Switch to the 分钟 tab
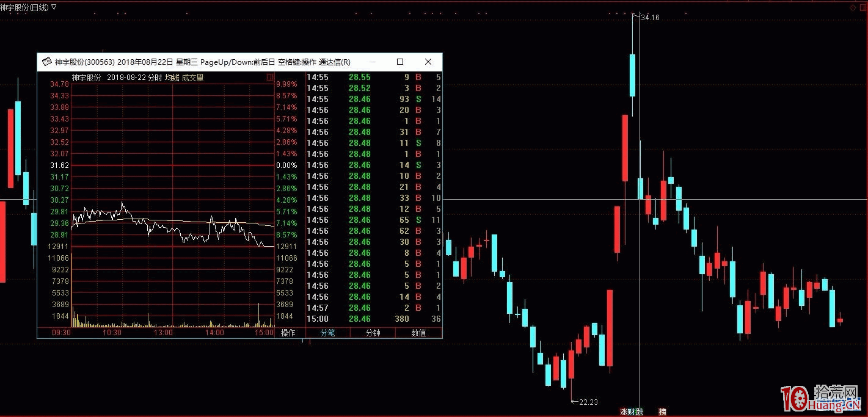Image resolution: width=868 pixels, height=417 pixels. 373,333
